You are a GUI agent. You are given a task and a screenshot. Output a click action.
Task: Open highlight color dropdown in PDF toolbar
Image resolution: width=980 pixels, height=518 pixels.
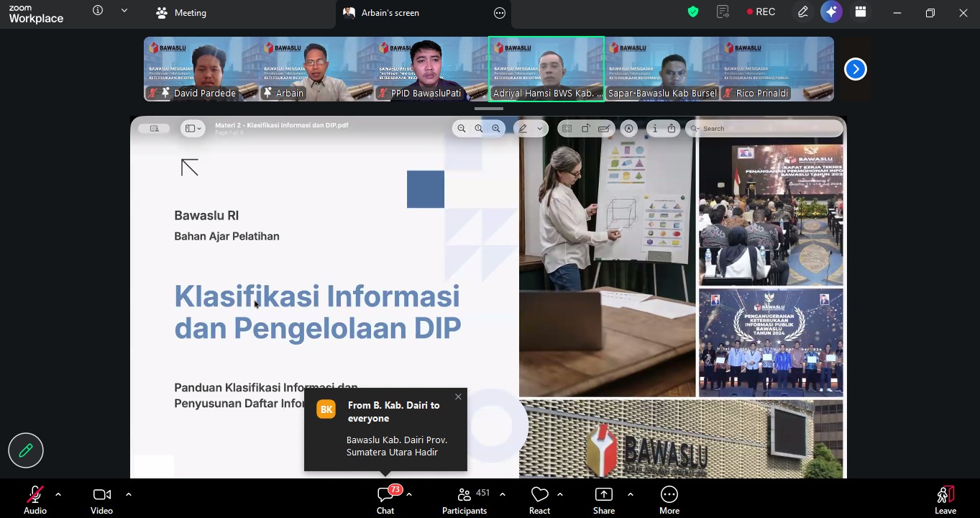539,128
